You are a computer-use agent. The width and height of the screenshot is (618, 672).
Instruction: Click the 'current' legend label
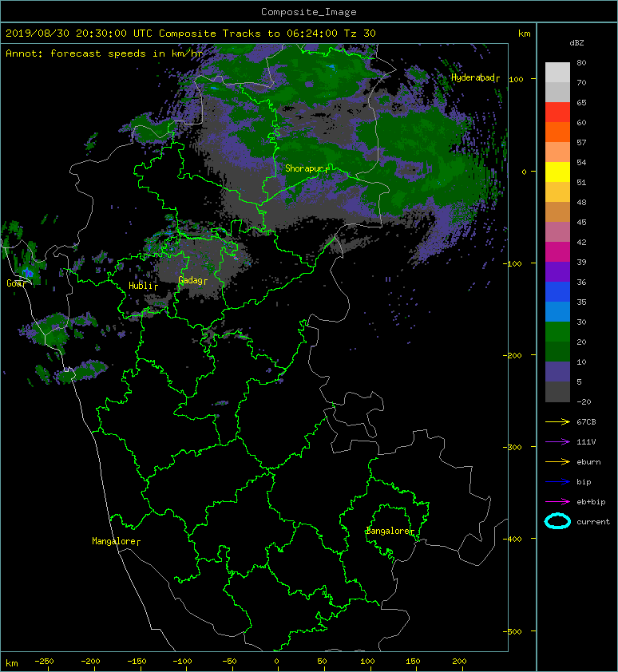tap(593, 522)
